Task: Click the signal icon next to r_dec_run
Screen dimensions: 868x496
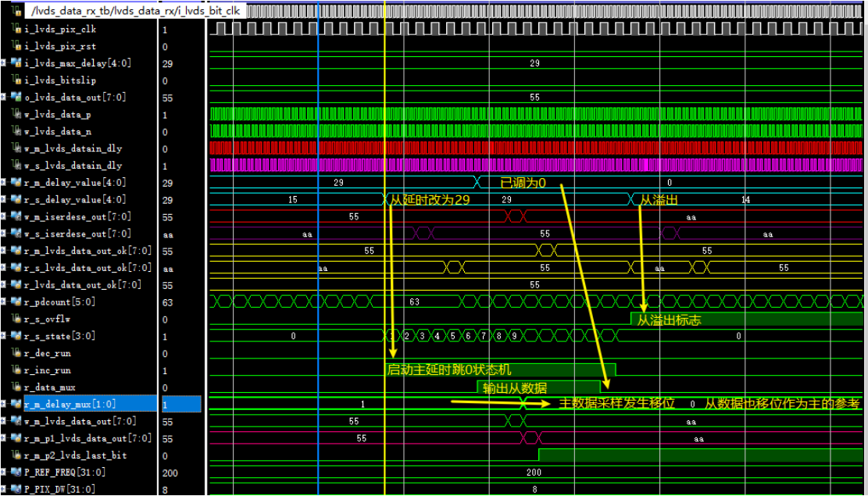Action: 16,353
